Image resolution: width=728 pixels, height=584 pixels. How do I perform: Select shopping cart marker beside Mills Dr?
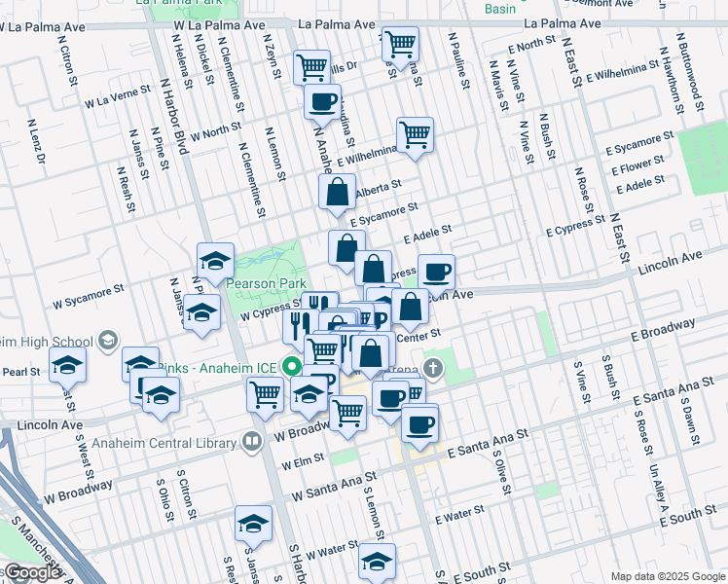pos(312,69)
